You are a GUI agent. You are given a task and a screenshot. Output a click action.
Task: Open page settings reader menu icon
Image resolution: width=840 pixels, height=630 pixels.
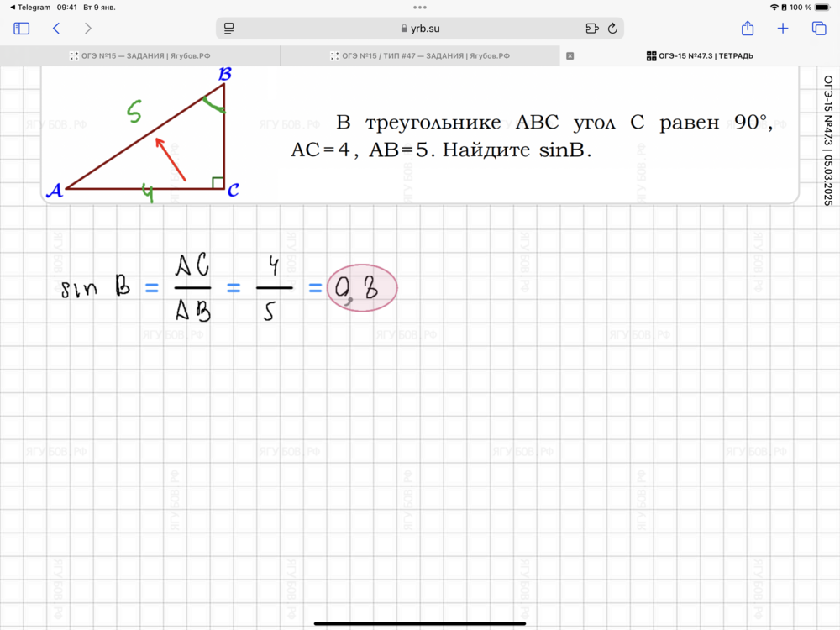pos(228,29)
